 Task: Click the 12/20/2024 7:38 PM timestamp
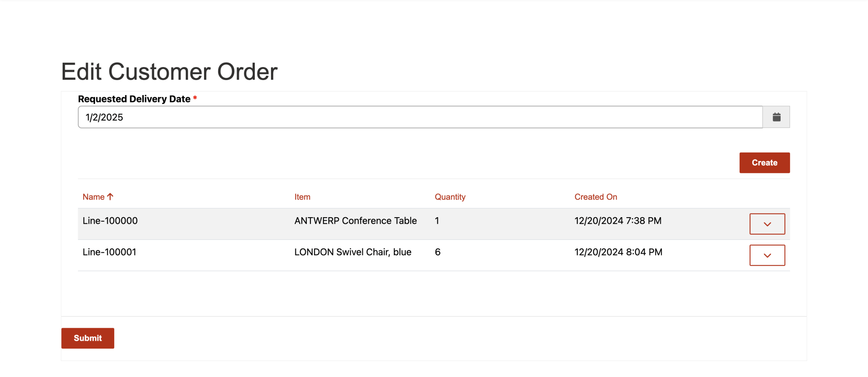click(618, 221)
